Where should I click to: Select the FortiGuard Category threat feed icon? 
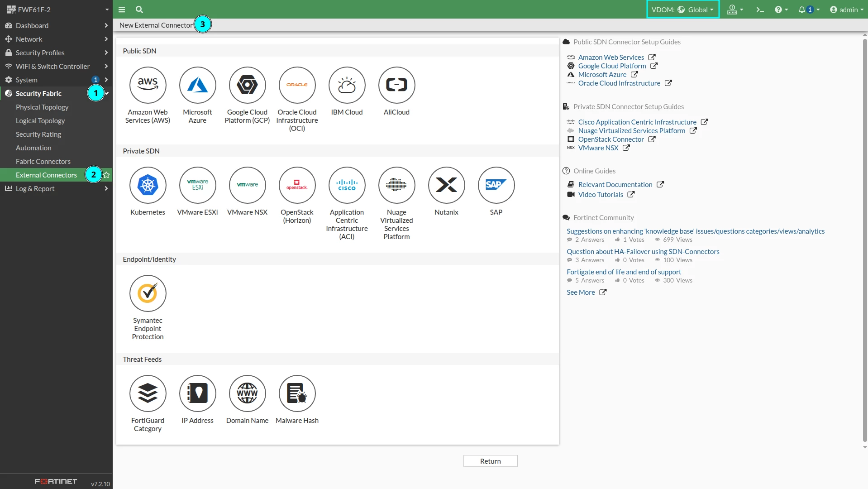click(x=148, y=393)
